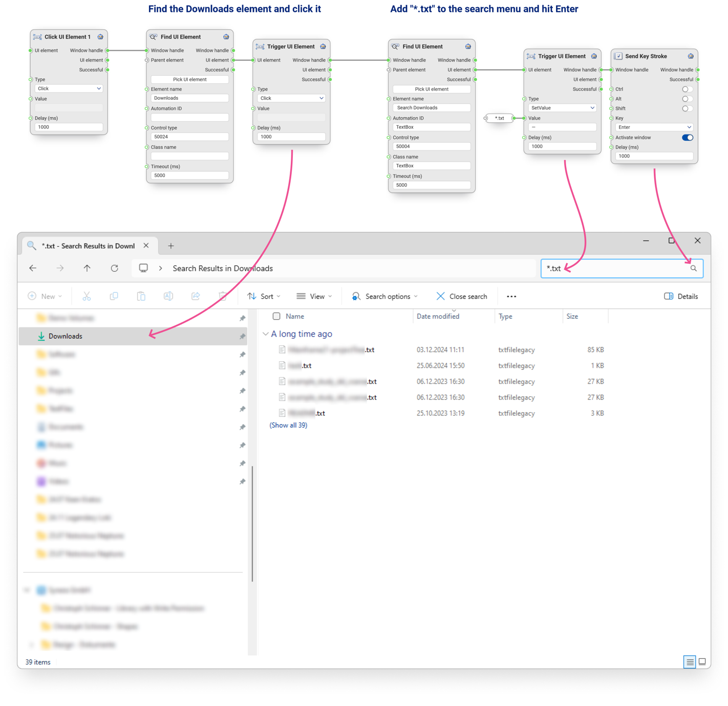
Task: Open Type dropdown showing Click in Trigger node
Action: (x=291, y=98)
